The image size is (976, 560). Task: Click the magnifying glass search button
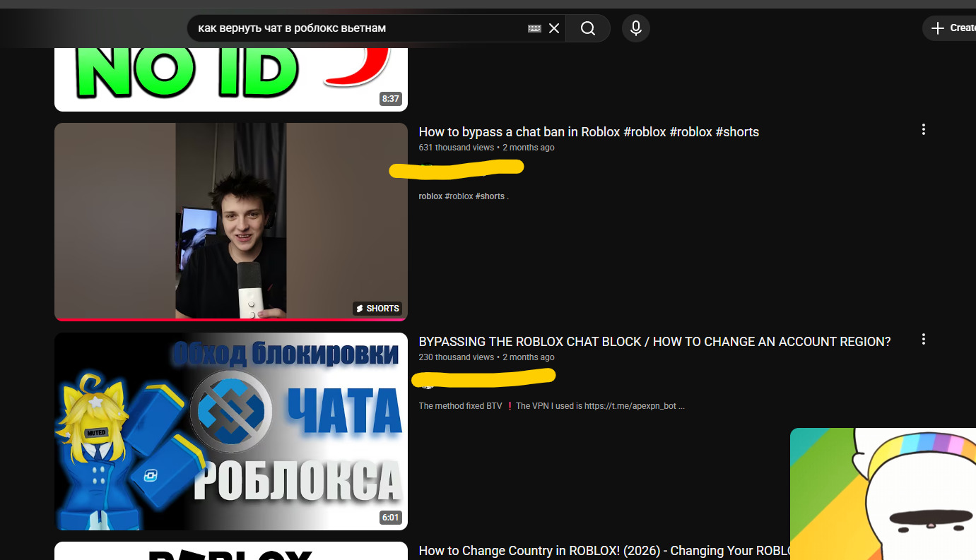(588, 28)
